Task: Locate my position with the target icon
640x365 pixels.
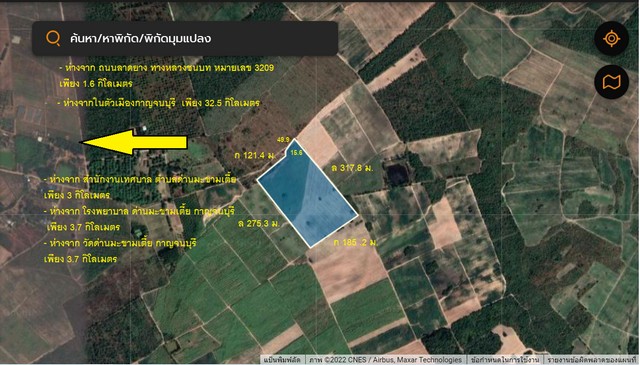Action: (x=611, y=39)
